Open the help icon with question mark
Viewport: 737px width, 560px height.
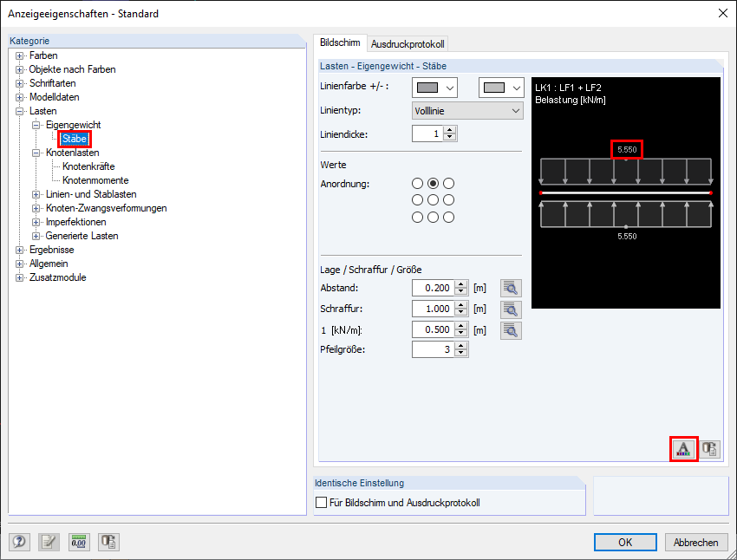click(19, 542)
